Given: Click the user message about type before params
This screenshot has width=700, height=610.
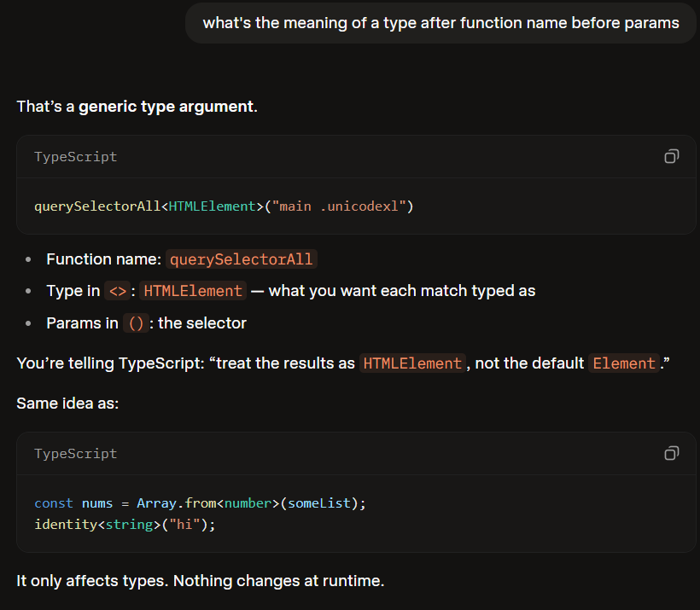Looking at the screenshot, I should [440, 23].
